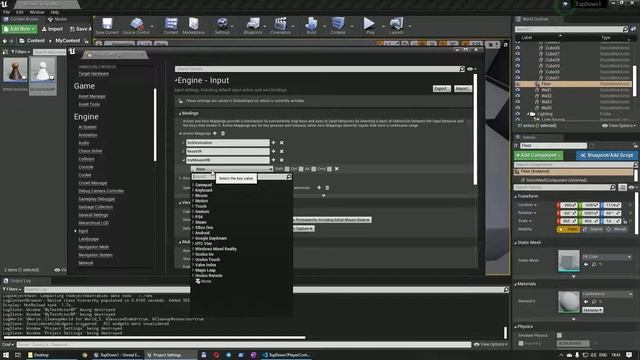This screenshot has height=360, width=640.
Task: Add a new Action Mapping with plus icon
Action: click(x=215, y=133)
